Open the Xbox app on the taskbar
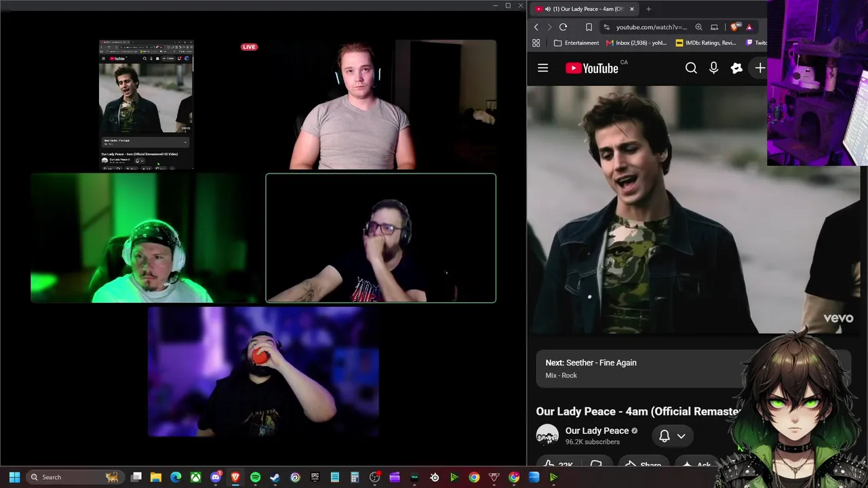The image size is (868, 488). coord(196,477)
